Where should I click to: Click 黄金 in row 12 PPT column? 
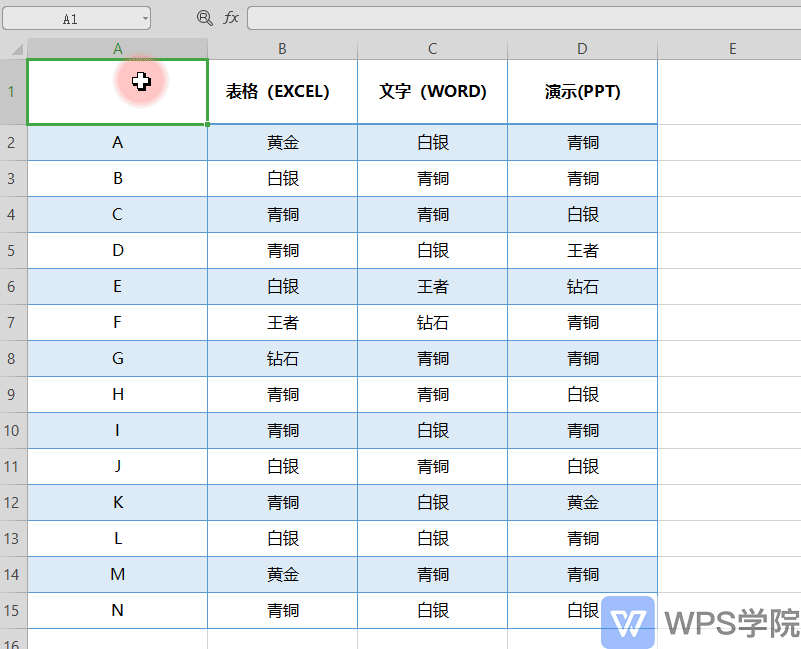click(582, 502)
